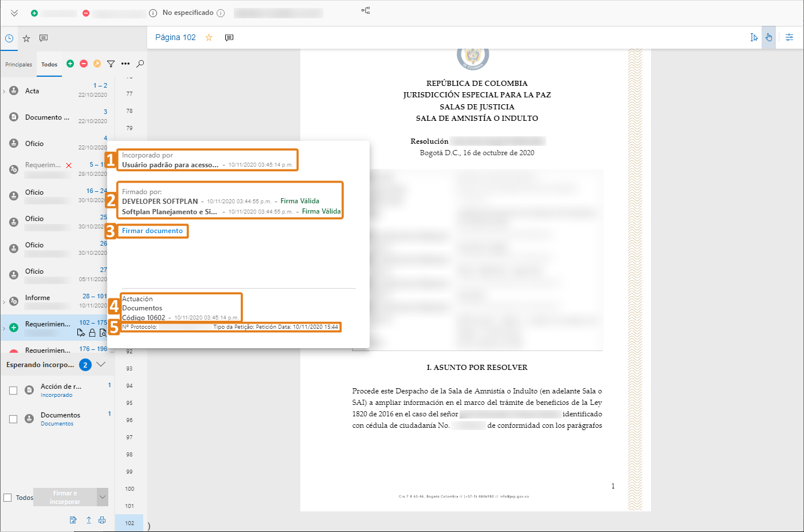Open the hierarchy tree icon in the top bar

click(x=366, y=10)
